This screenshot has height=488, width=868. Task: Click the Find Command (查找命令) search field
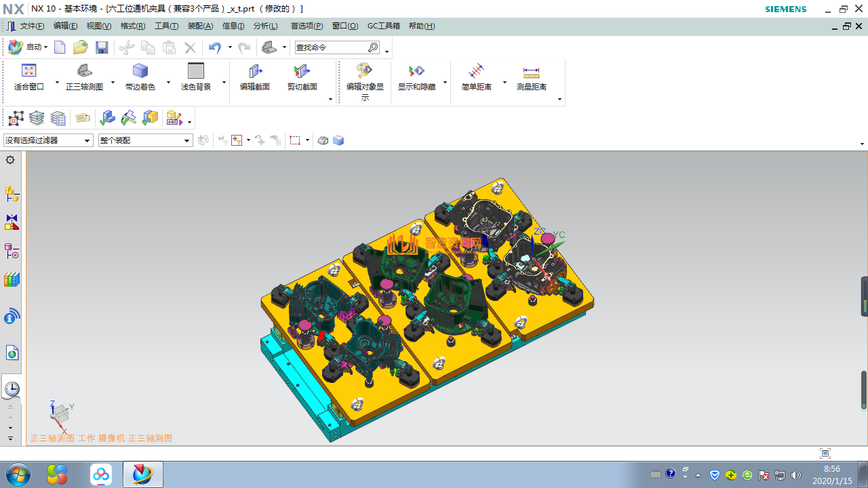331,47
